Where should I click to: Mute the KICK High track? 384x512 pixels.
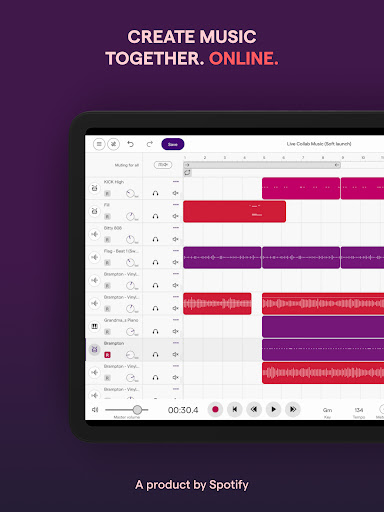[x=175, y=193]
